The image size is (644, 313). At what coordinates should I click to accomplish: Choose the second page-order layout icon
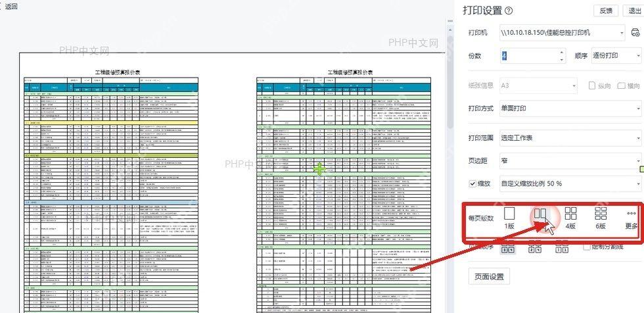coord(534,248)
